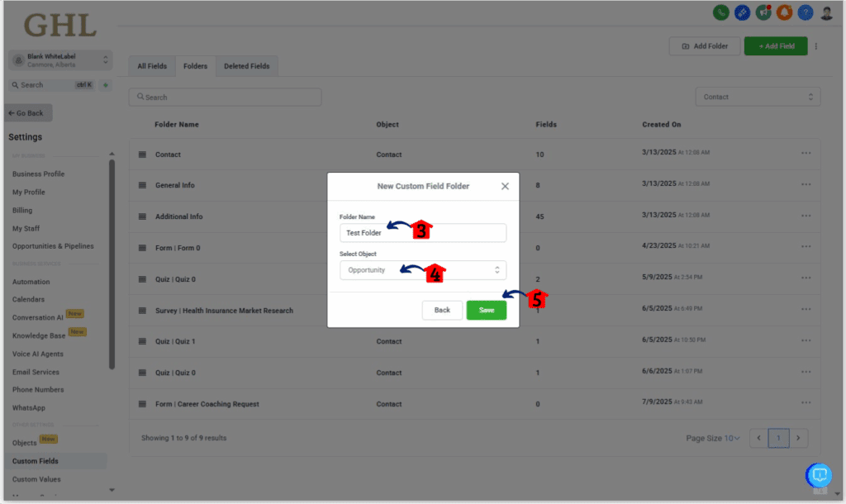The image size is (846, 504).
Task: Open Business Profile settings
Action: click(38, 174)
